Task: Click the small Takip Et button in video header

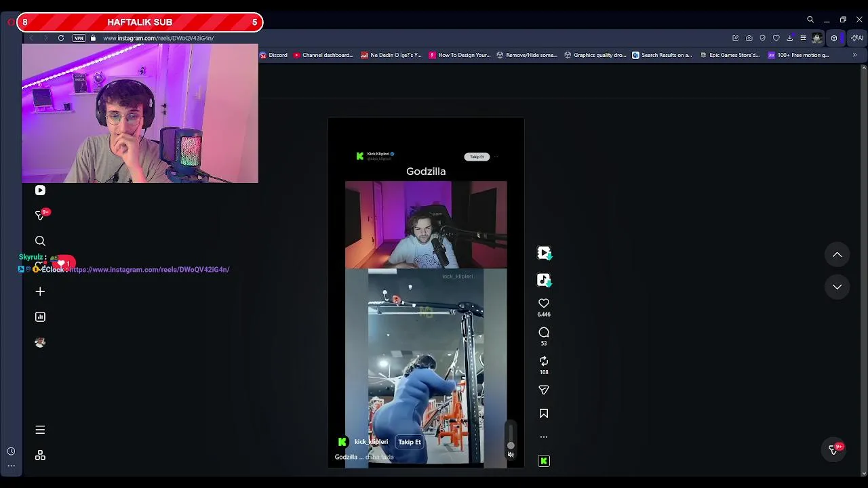Action: (477, 157)
